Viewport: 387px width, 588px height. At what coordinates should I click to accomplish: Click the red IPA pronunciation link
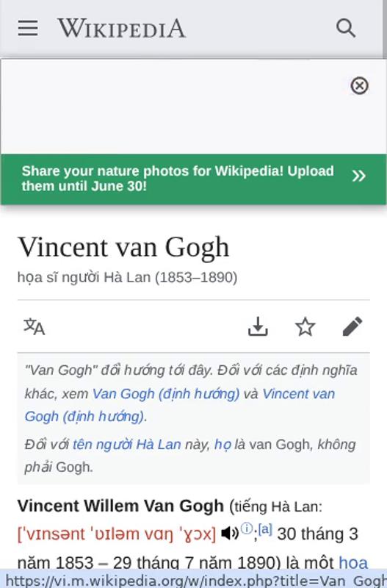117,534
